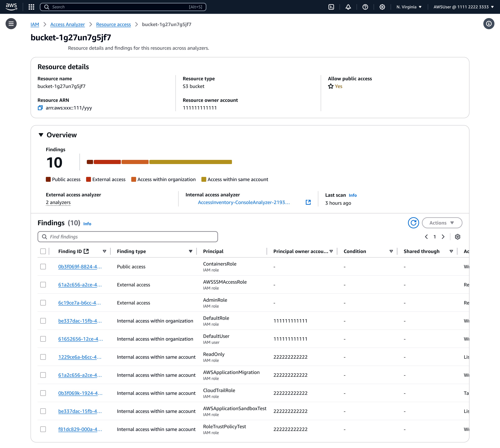Open AWS CloudShell terminal icon
500x448 pixels.
(x=331, y=7)
